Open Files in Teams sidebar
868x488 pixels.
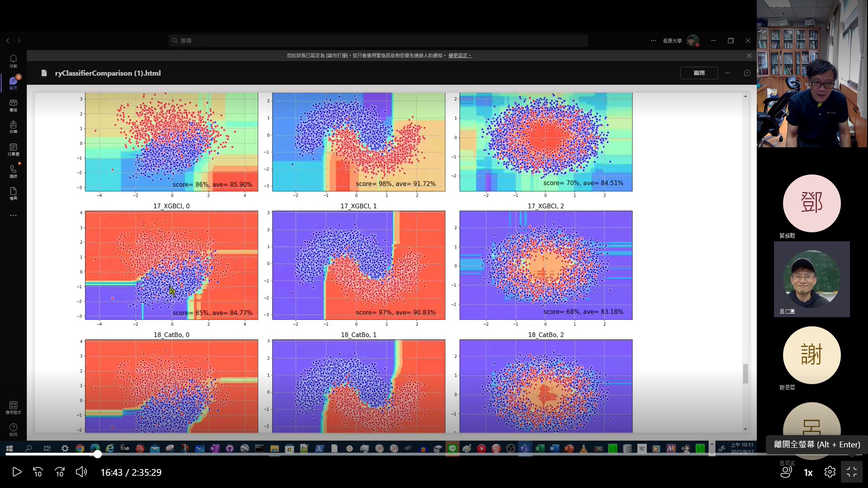tap(13, 193)
